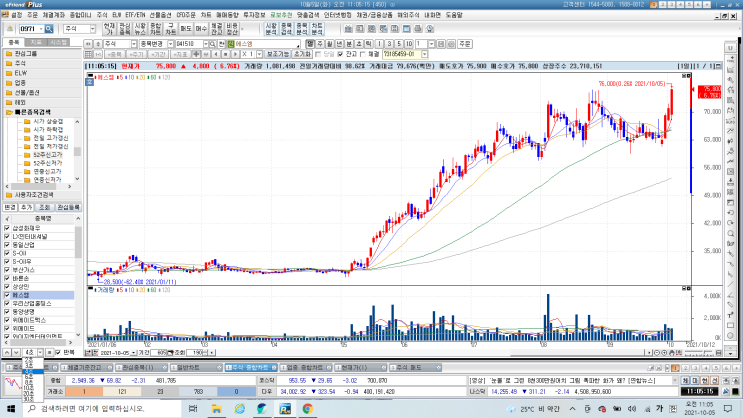Click the magnifier icon in the right vertical toolbar

pyautogui.click(x=730, y=233)
